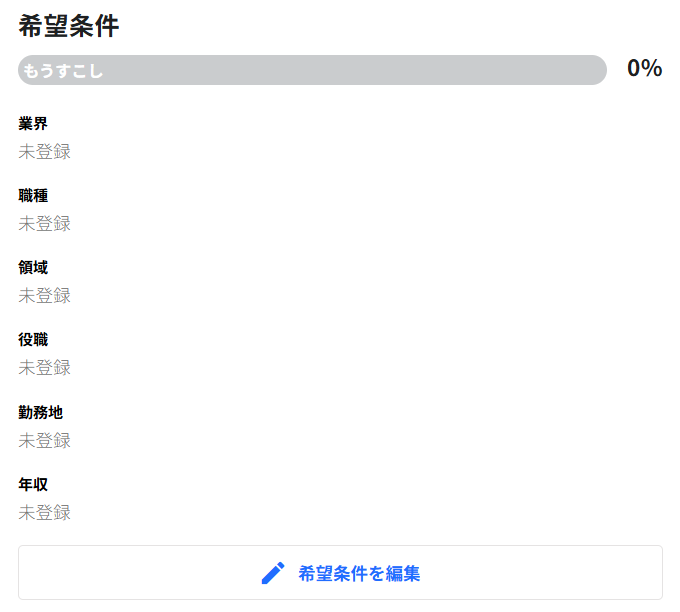This screenshot has width=680, height=612.
Task: Click 未登録 under 勤務地
Action: [44, 441]
